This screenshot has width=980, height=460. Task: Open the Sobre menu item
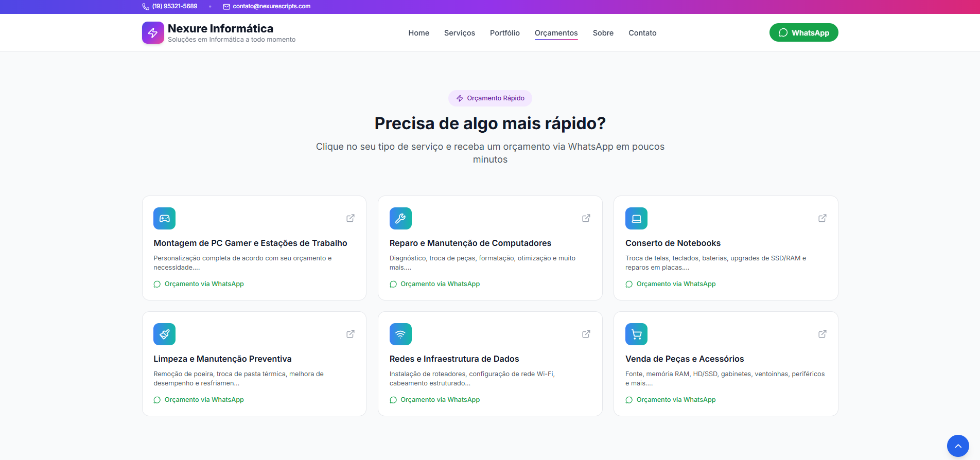tap(603, 33)
